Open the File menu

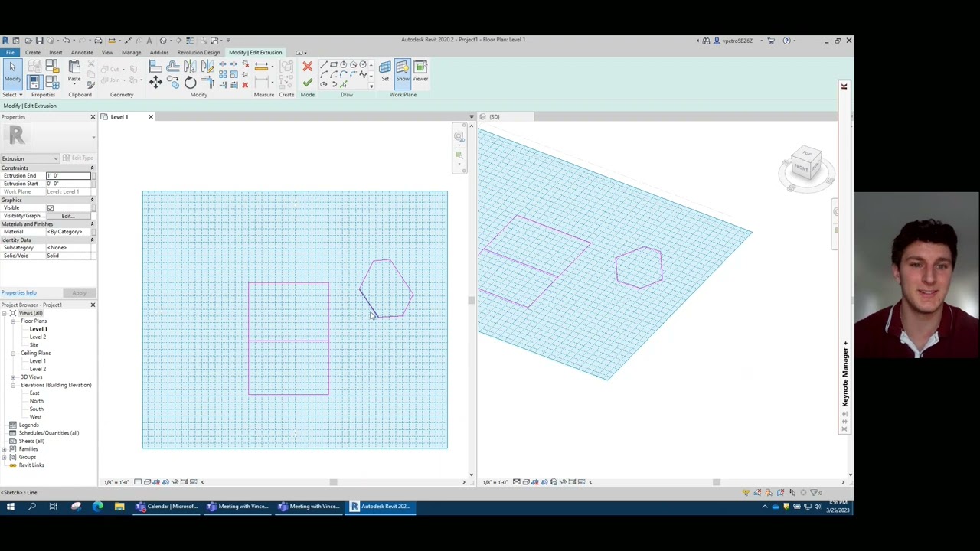tap(10, 53)
